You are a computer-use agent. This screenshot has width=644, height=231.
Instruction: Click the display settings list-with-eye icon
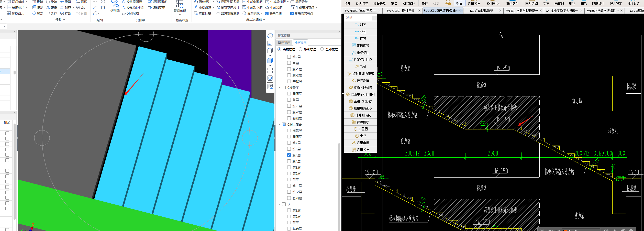pos(270,87)
